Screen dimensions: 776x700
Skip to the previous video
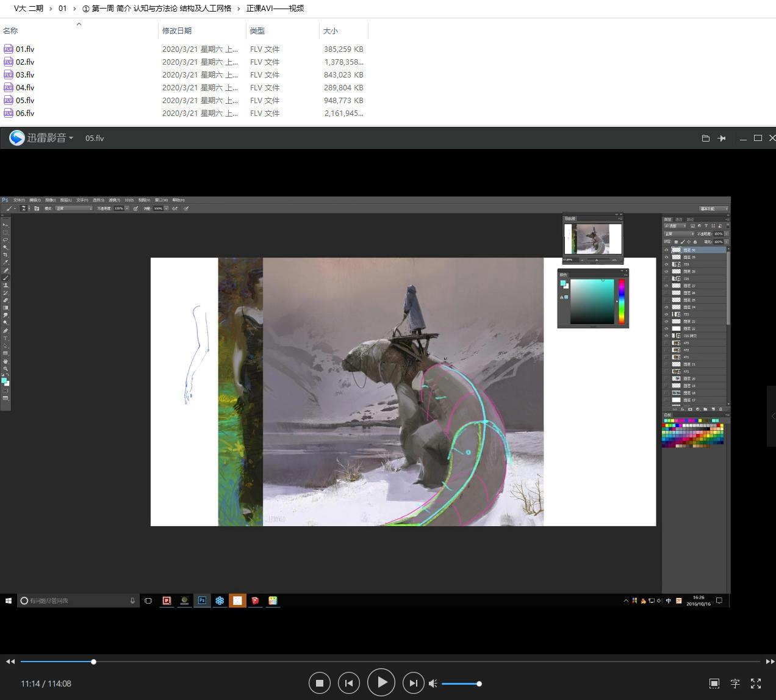348,683
